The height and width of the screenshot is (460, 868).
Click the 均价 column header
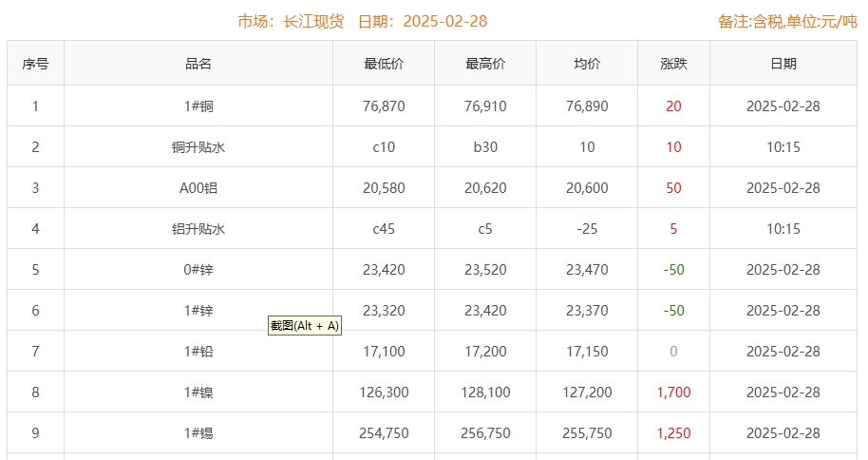point(587,64)
